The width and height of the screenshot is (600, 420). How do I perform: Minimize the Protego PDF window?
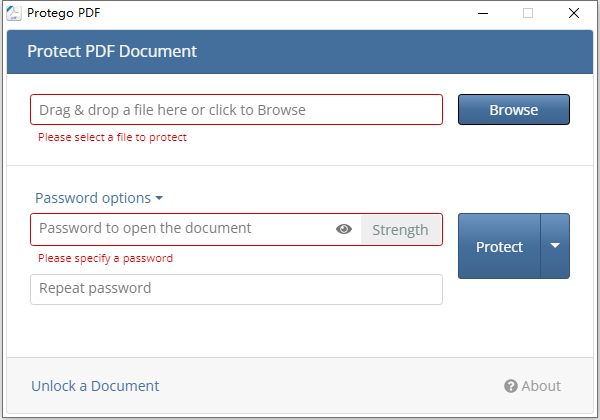tap(483, 14)
